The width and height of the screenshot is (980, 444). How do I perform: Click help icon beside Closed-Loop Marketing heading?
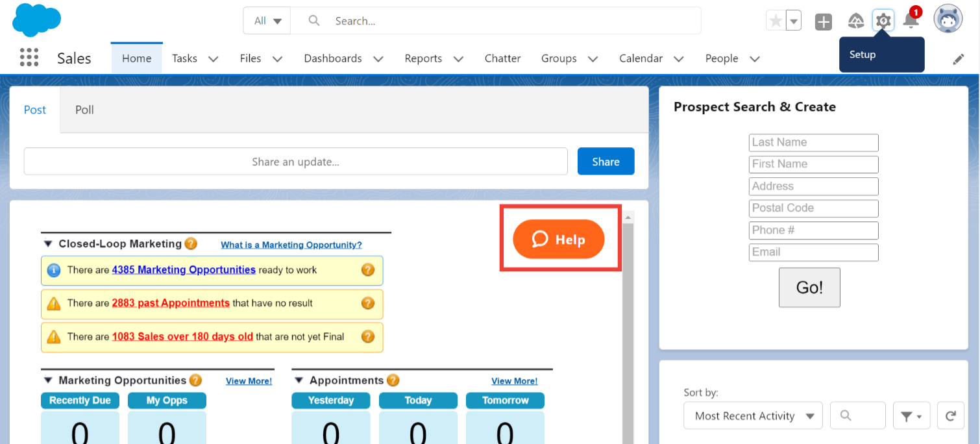[191, 243]
